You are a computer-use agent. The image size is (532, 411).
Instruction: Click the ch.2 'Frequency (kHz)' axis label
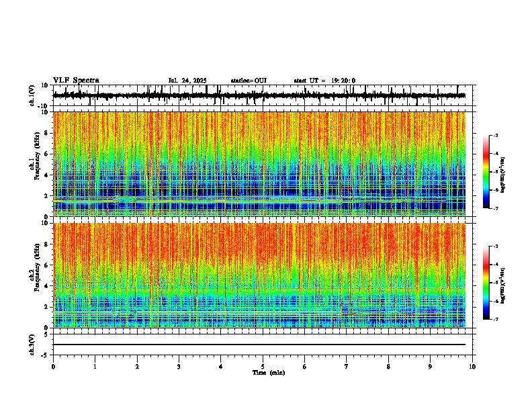coord(36,267)
